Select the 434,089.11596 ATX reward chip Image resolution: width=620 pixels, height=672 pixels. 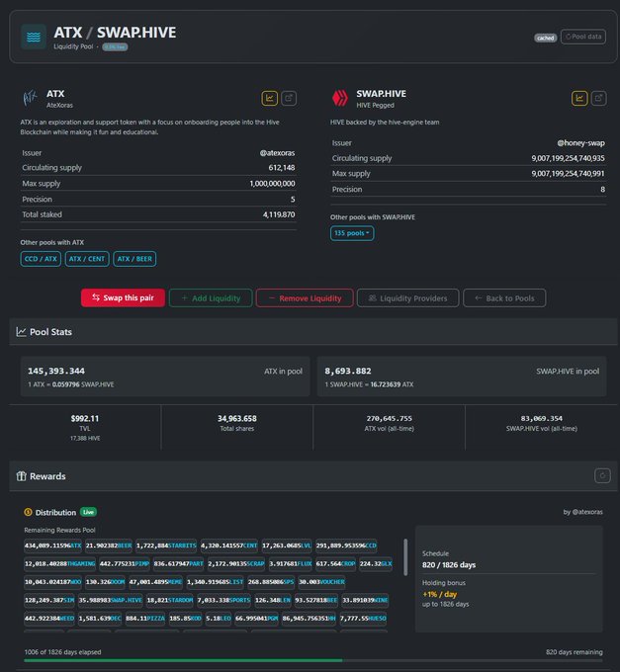[x=52, y=546]
